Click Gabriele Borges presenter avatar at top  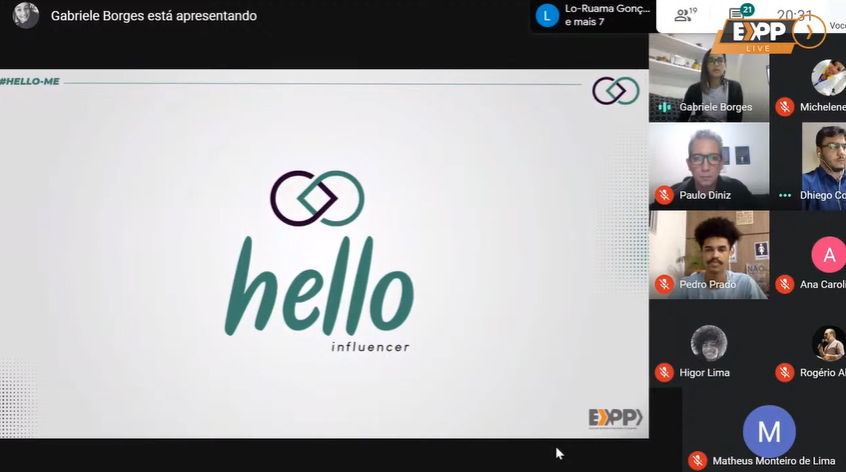coord(25,15)
